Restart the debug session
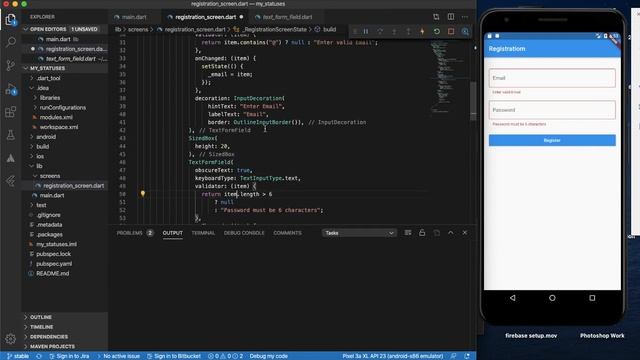 tap(437, 31)
